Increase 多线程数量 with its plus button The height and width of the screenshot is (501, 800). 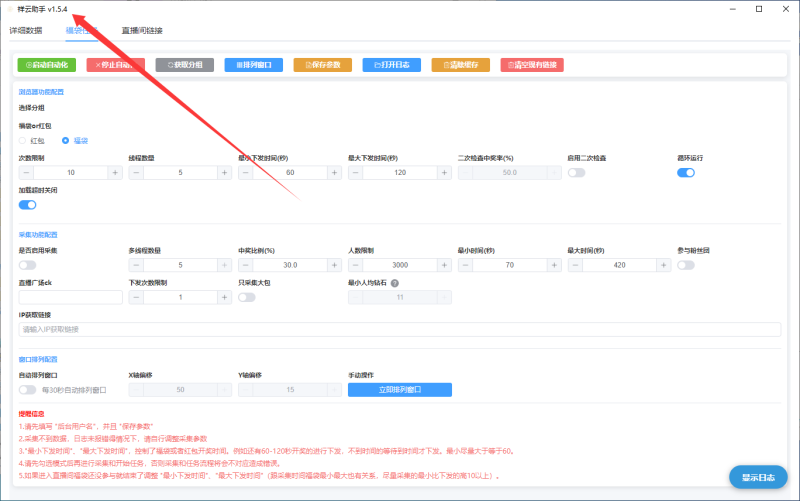224,265
